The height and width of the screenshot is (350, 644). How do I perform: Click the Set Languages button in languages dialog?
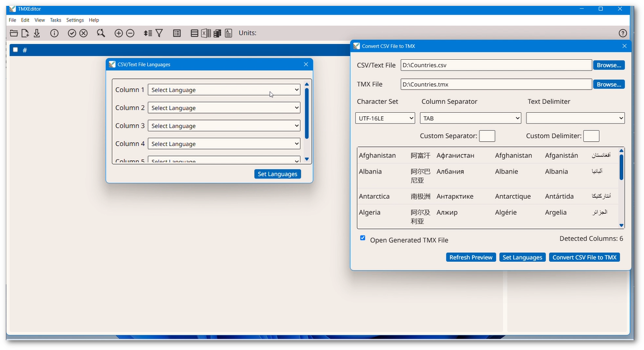point(277,174)
